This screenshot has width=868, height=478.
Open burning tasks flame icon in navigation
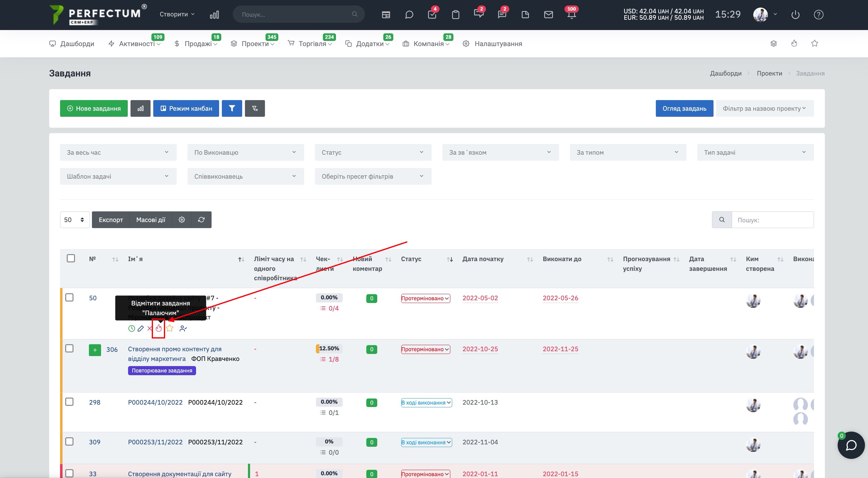pyautogui.click(x=794, y=43)
